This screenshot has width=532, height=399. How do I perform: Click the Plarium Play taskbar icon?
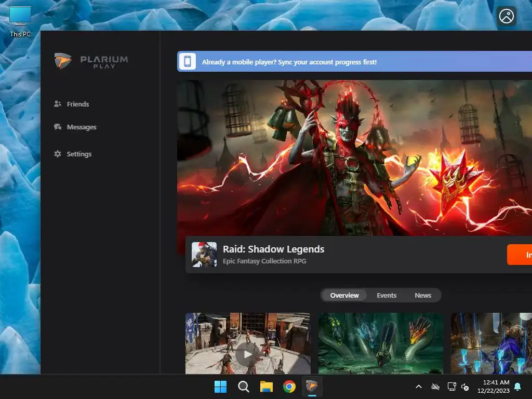point(312,387)
